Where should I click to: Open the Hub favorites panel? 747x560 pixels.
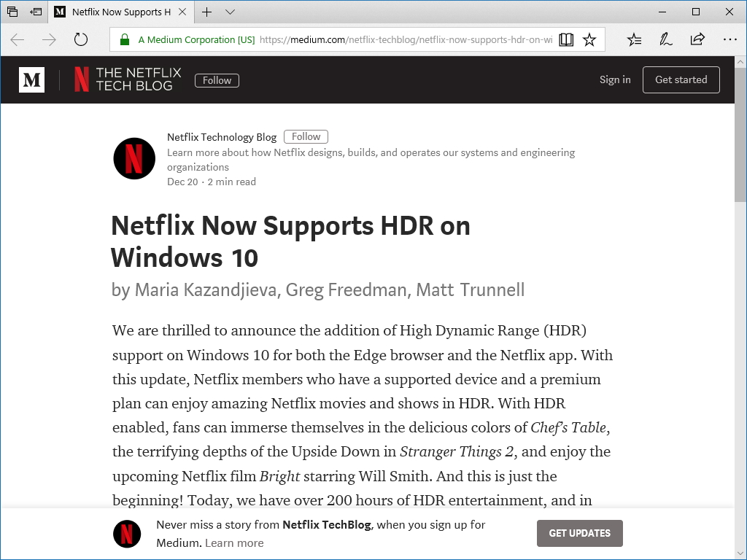tap(634, 39)
